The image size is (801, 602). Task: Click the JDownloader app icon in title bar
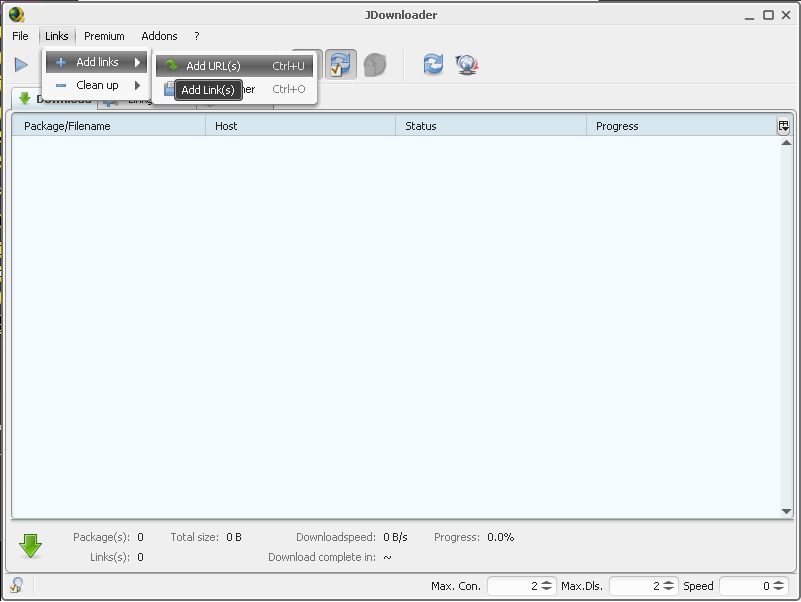point(17,15)
